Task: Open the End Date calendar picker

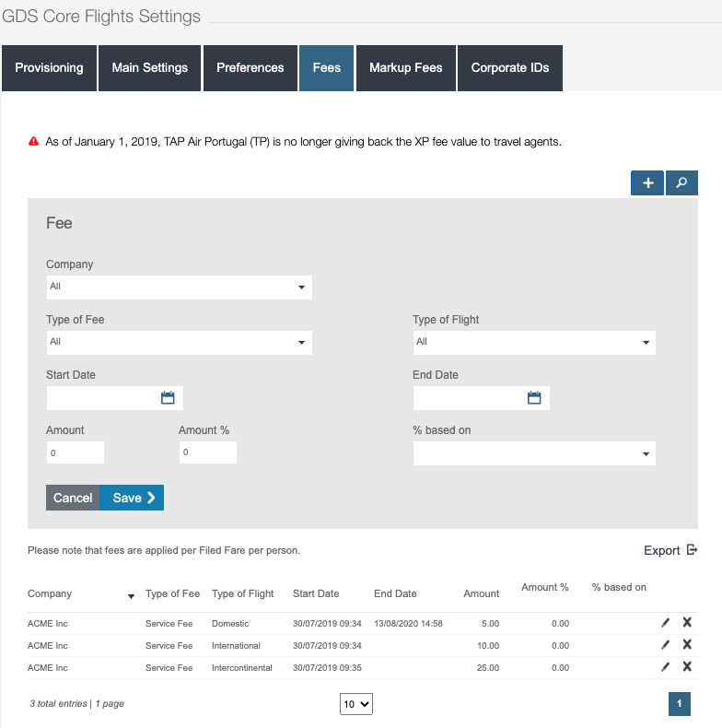Action: [534, 398]
